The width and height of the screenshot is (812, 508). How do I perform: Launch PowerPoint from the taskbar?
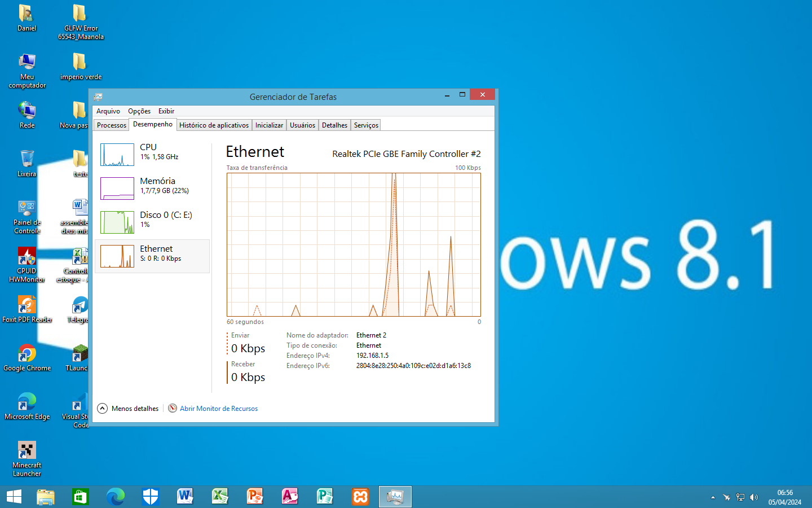point(255,497)
